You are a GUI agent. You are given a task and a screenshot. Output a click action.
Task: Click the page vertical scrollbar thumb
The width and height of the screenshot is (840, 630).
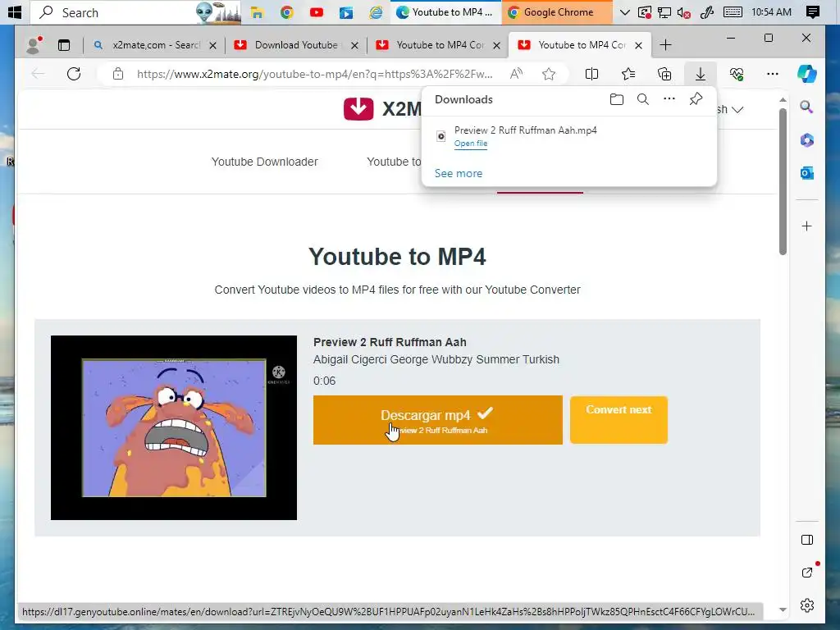click(x=783, y=182)
